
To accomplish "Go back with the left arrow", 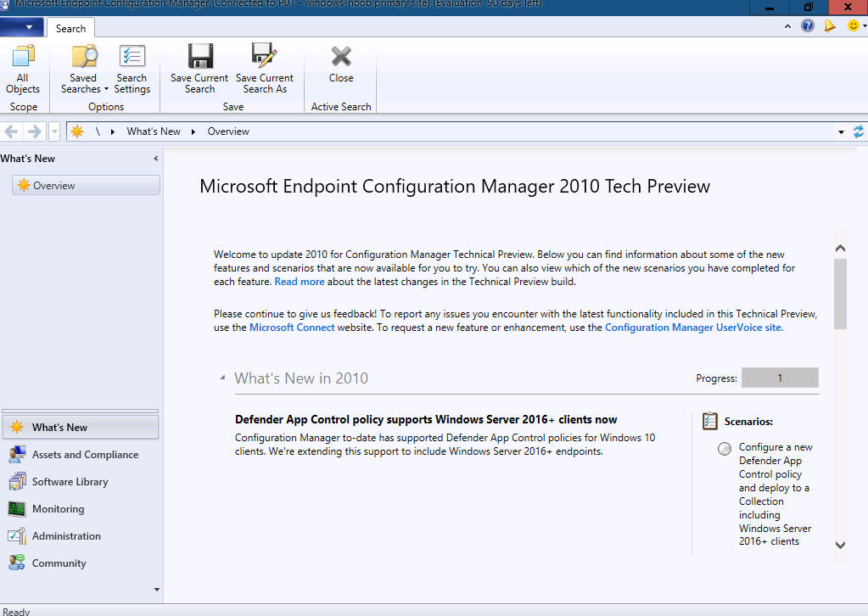I will click(x=12, y=132).
